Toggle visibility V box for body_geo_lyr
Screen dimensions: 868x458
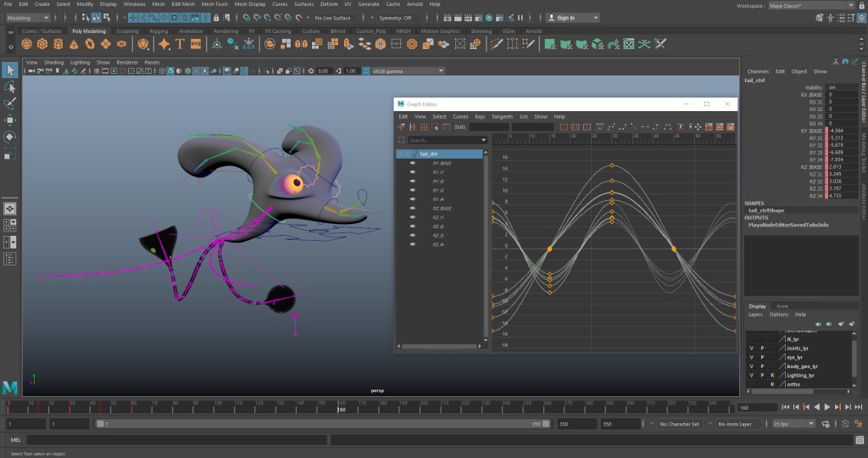tap(751, 366)
